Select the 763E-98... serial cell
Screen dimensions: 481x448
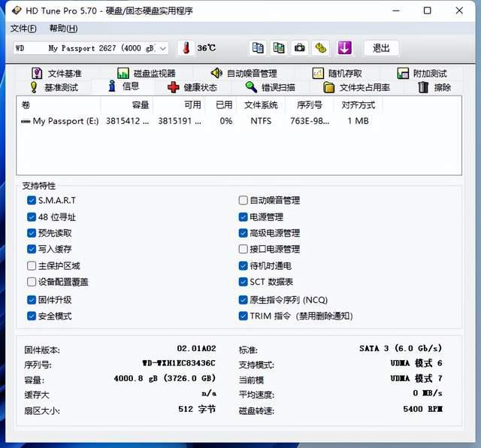coord(310,121)
